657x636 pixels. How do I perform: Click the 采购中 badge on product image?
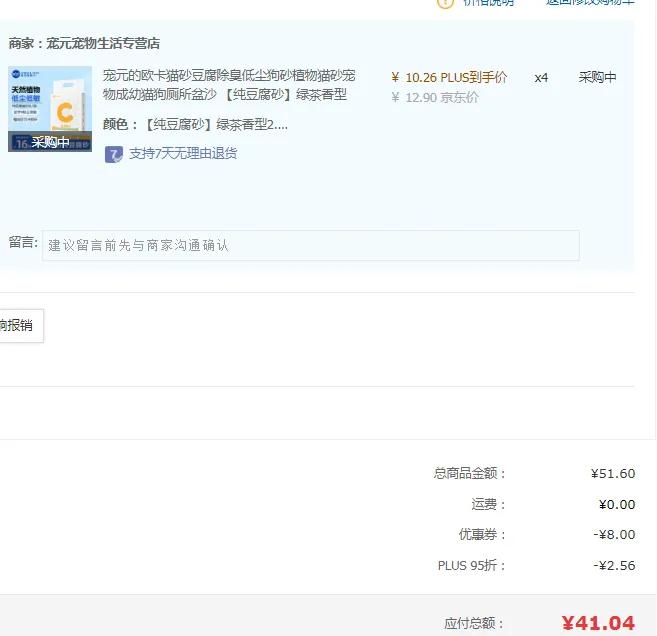point(50,142)
